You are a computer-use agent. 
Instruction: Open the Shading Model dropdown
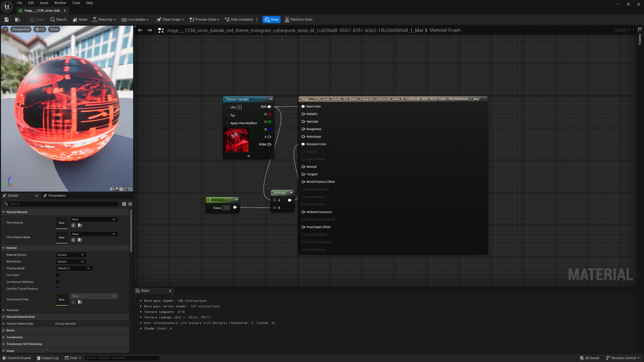tap(73, 268)
